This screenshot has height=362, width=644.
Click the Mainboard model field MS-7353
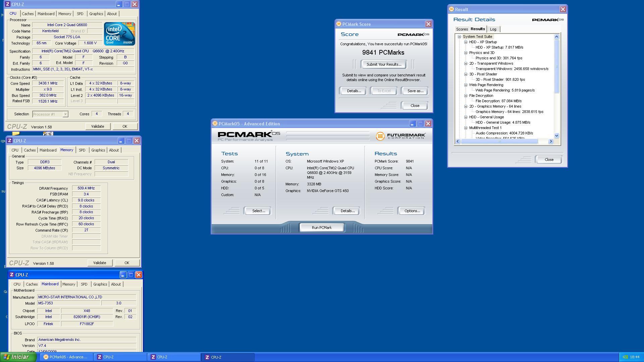(x=69, y=303)
